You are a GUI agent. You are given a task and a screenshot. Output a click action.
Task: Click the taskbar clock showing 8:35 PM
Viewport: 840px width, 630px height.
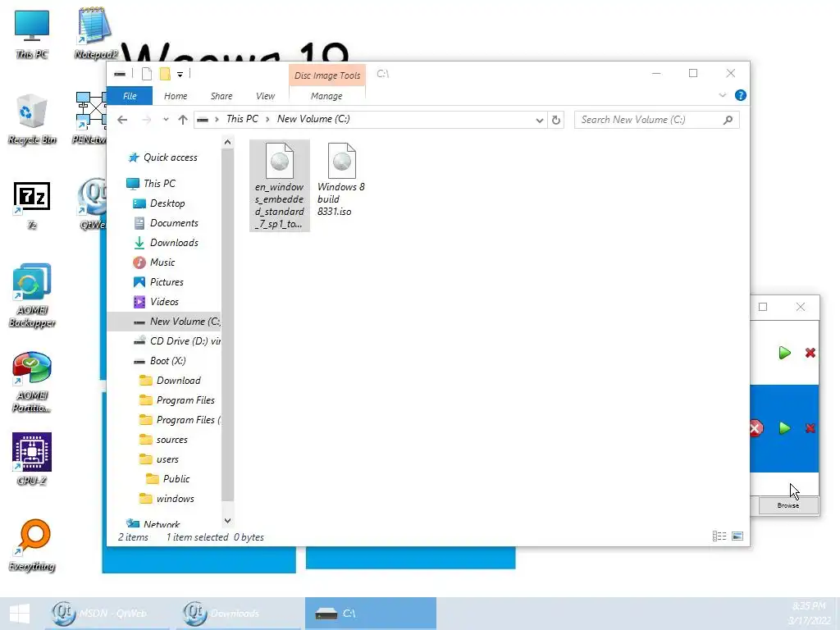click(x=809, y=614)
